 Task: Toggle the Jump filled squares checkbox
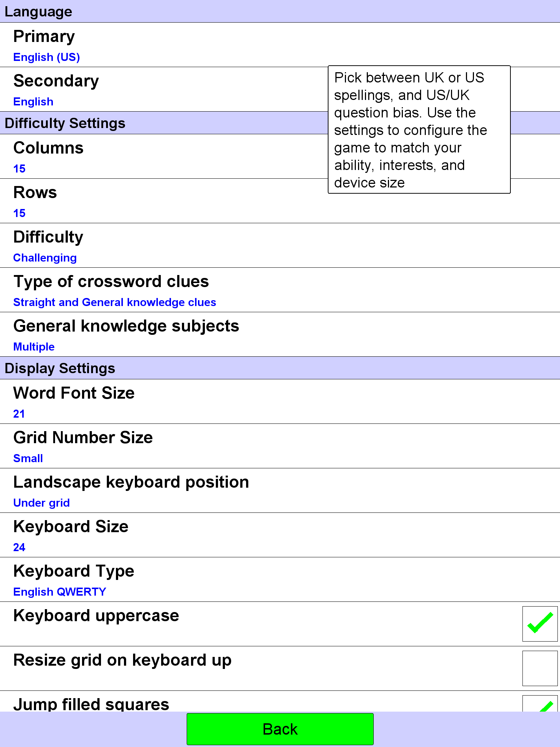[540, 704]
